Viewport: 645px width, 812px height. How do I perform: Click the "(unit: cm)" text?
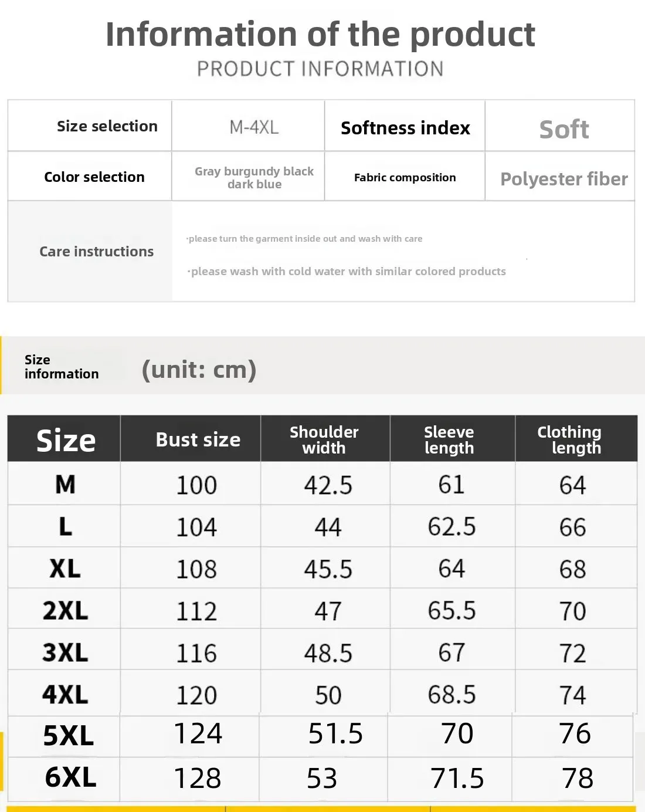point(199,370)
